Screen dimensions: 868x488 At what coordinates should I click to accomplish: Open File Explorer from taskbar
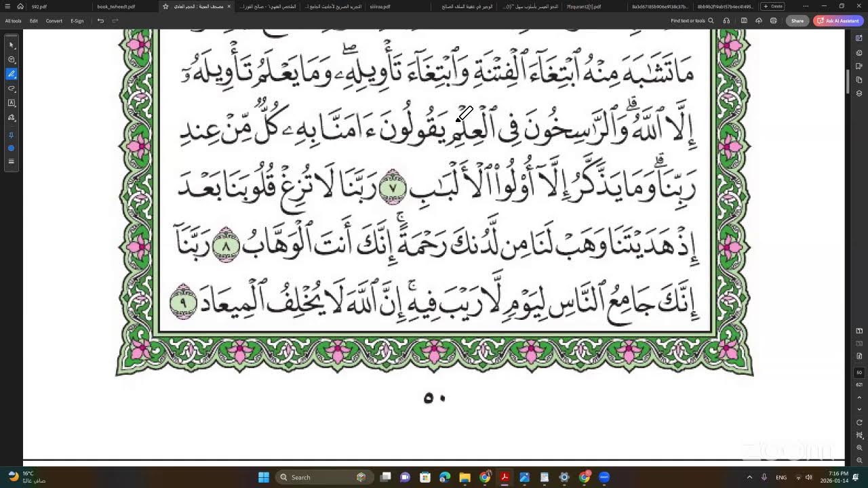pos(465,477)
